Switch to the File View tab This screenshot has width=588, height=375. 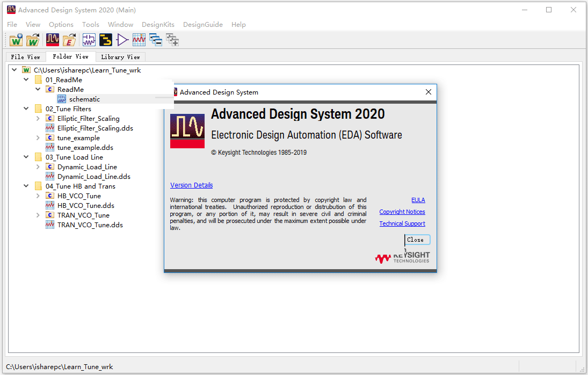(25, 56)
